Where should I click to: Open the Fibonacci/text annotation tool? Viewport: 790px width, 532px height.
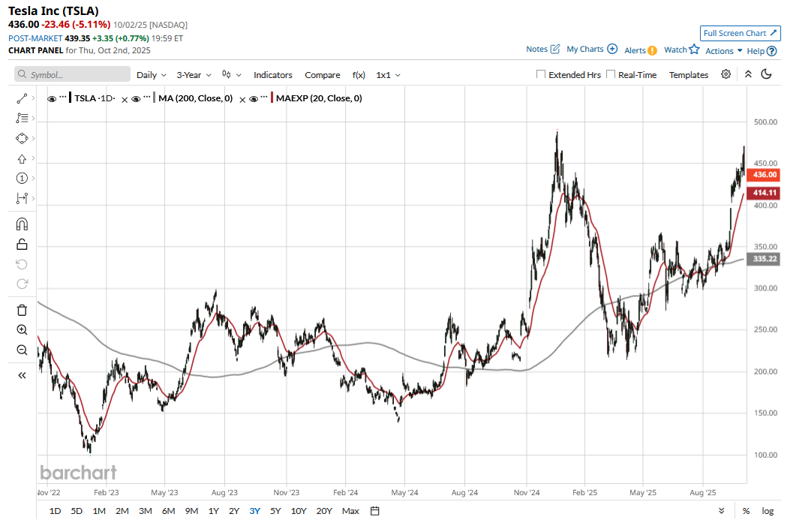tap(22, 119)
